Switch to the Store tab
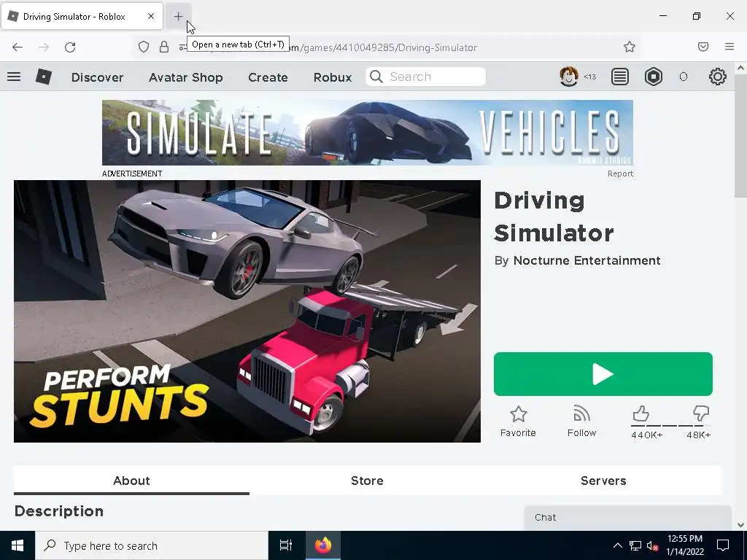This screenshot has width=747, height=560. click(367, 481)
